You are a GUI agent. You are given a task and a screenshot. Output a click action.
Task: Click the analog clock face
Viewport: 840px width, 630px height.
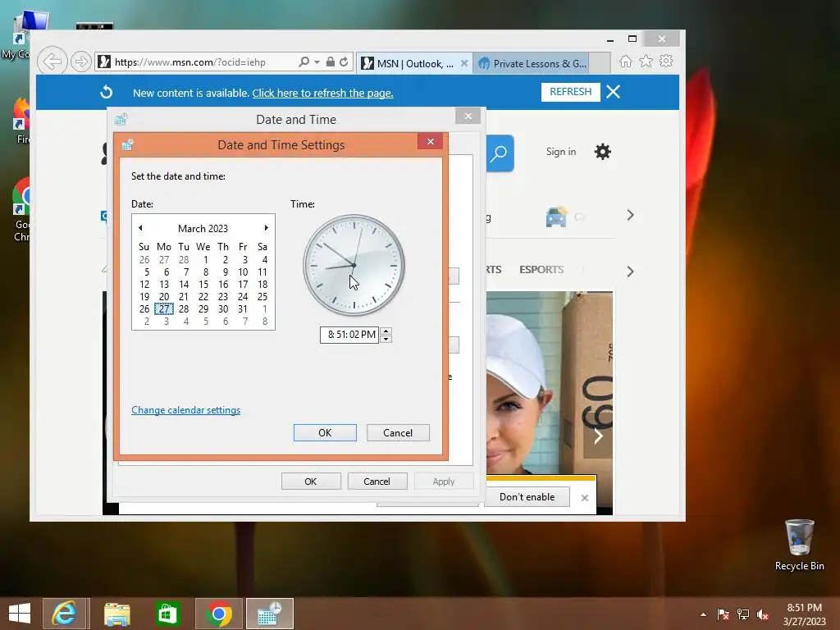[354, 265]
